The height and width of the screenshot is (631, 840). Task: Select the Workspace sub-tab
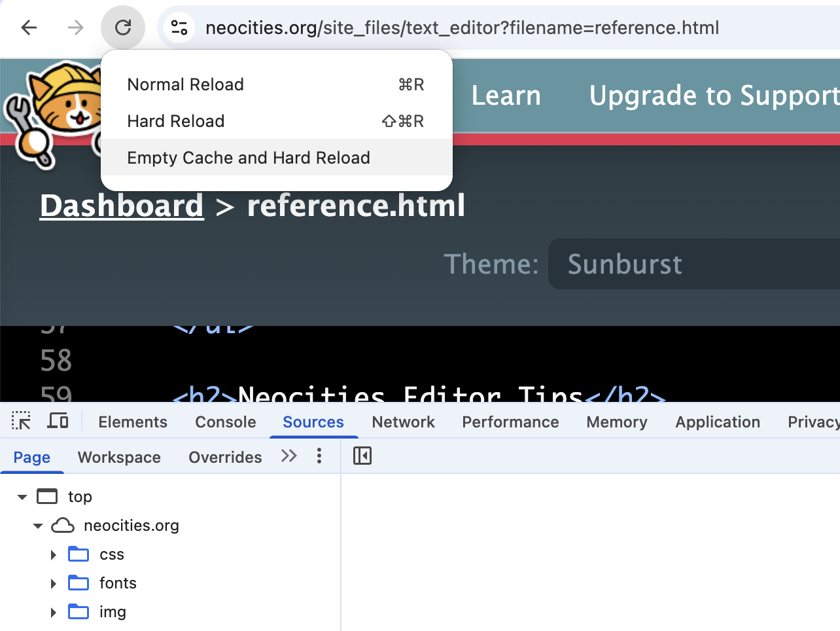tap(119, 457)
